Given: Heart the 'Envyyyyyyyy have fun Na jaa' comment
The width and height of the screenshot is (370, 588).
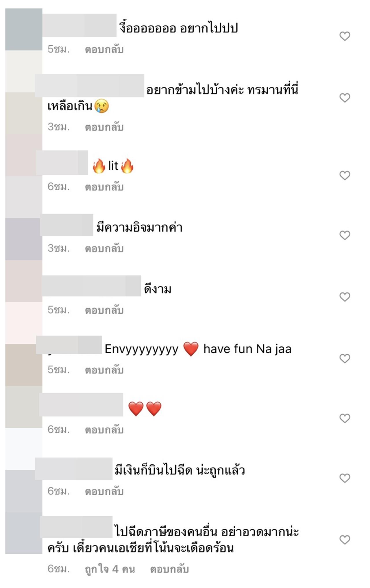Looking at the screenshot, I should click(345, 358).
